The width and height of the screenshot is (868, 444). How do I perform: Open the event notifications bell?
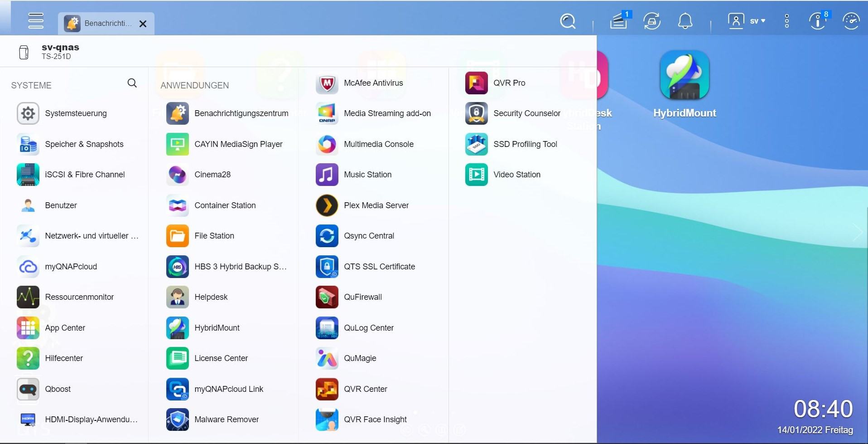[x=685, y=21]
